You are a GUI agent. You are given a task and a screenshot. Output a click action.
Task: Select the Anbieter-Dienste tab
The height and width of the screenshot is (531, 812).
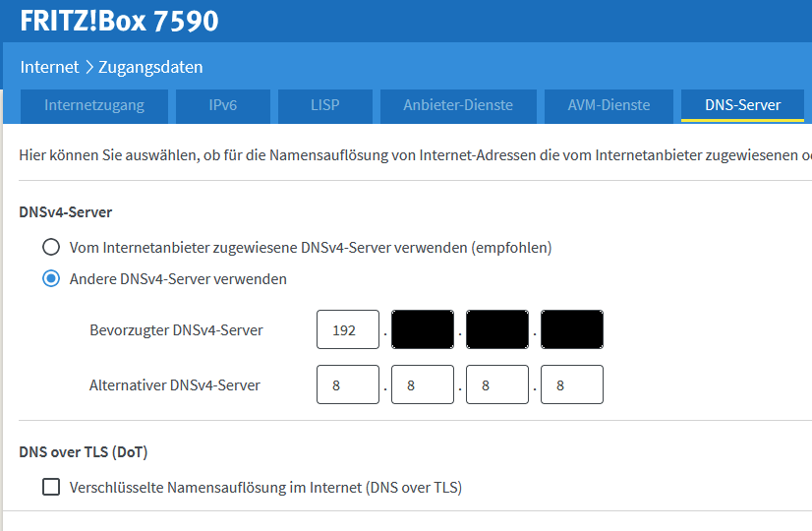[x=458, y=105]
